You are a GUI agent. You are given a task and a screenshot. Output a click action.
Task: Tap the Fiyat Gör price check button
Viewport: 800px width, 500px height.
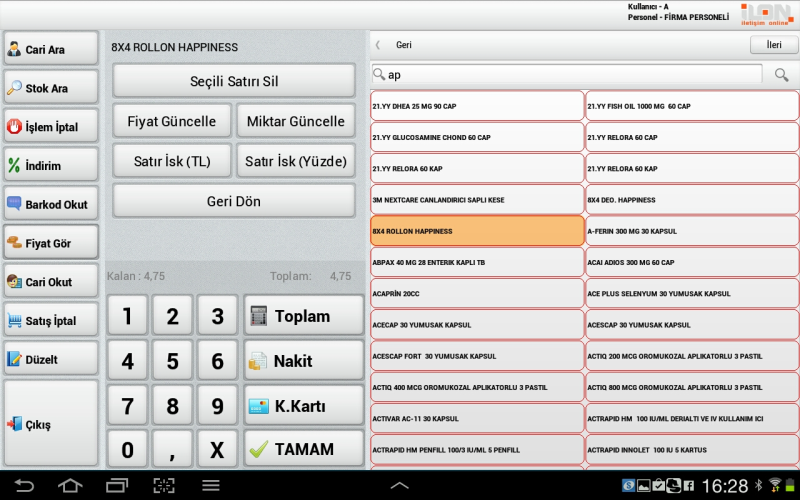point(51,242)
